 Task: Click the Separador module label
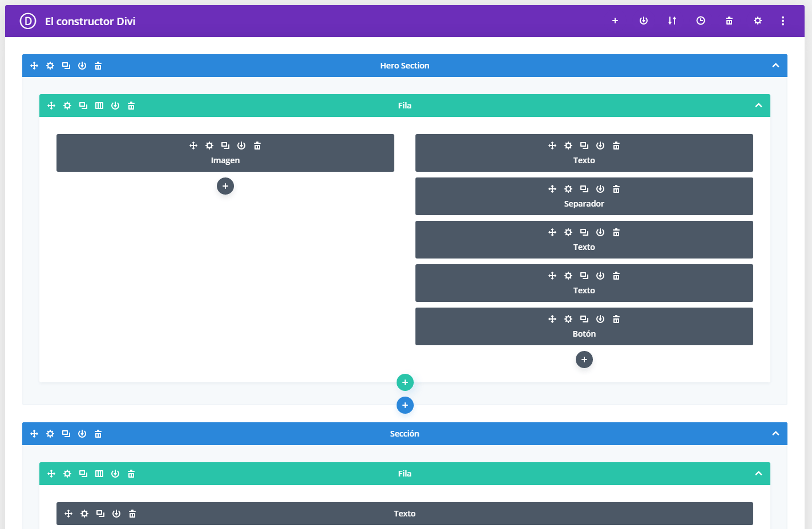(584, 204)
